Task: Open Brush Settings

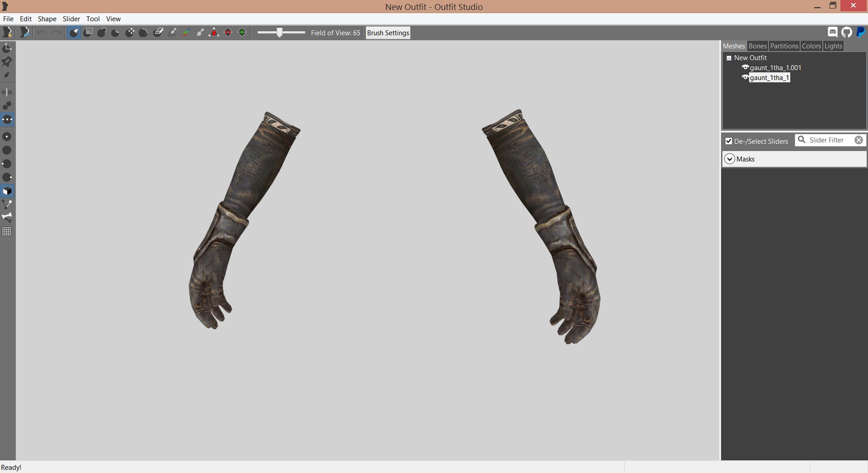Action: (x=388, y=33)
